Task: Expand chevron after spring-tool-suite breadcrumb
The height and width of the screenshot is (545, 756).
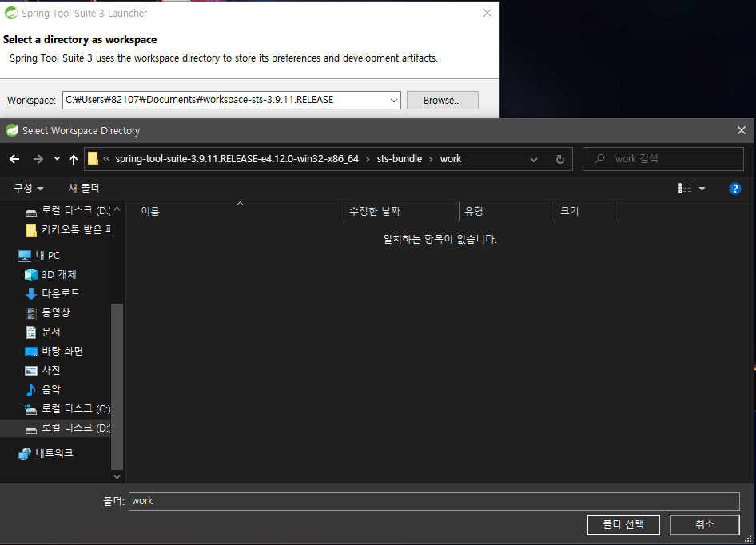Action: 368,159
